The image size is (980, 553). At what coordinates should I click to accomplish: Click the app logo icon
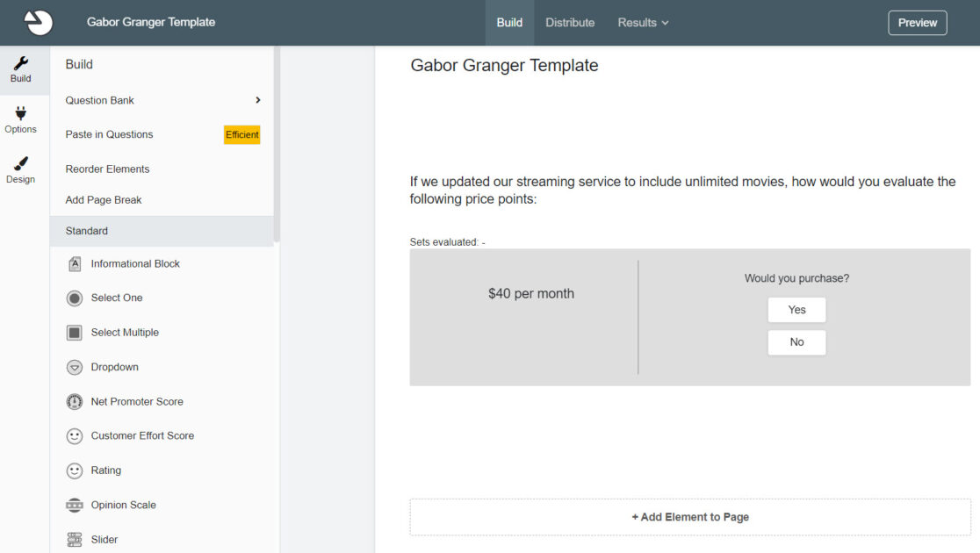click(x=38, y=23)
